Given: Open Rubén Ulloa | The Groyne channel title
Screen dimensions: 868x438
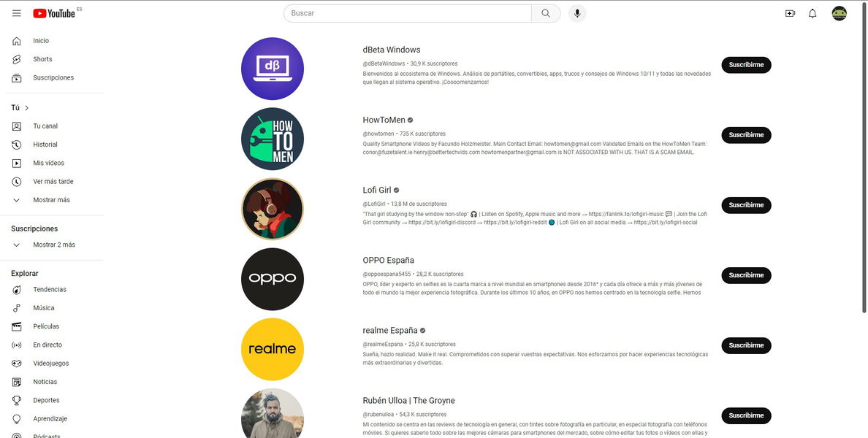Looking at the screenshot, I should pos(408,401).
